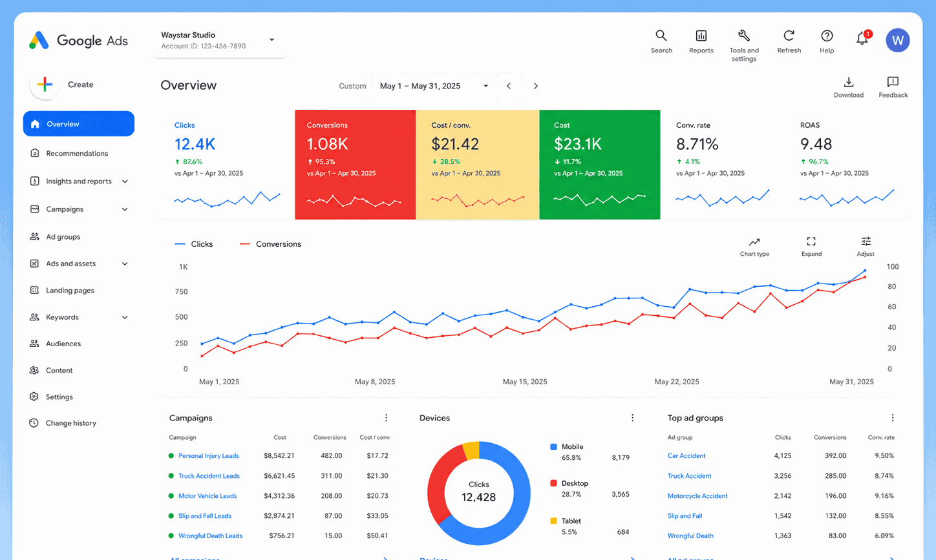Open Motorcycle Accident ad group
The height and width of the screenshot is (560, 936).
click(697, 496)
